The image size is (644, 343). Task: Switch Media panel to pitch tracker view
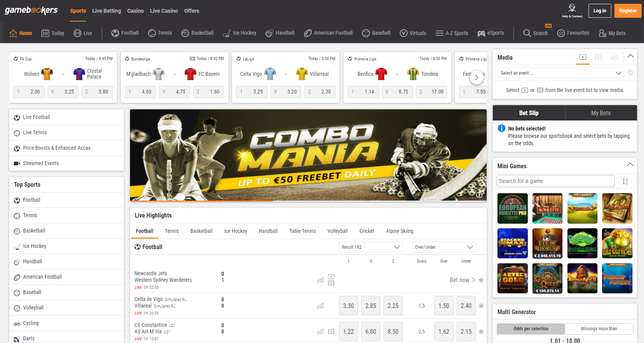click(599, 57)
